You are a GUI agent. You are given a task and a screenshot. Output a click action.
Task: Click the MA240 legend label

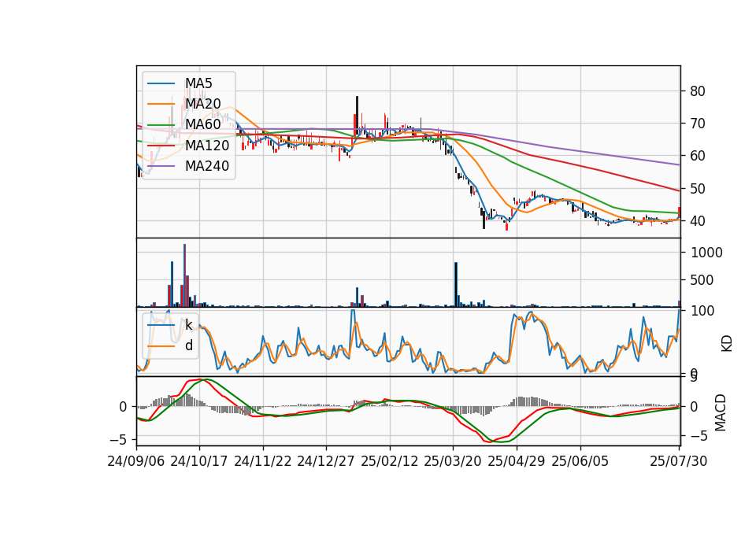[207, 166]
